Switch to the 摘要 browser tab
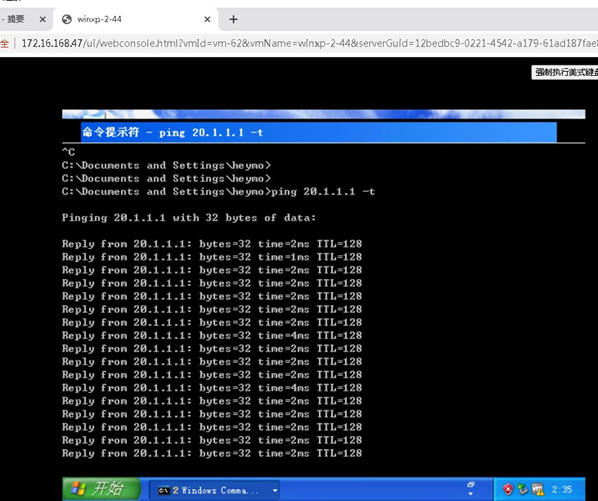 pyautogui.click(x=16, y=19)
